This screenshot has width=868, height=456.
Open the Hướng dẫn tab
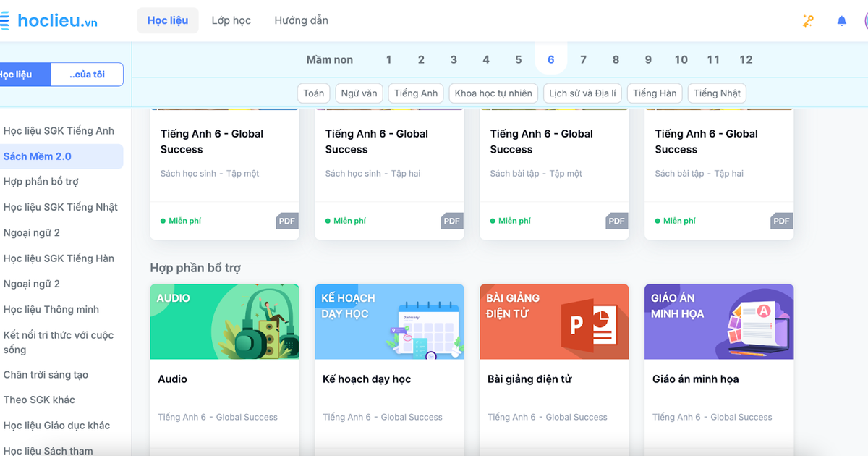pos(302,20)
